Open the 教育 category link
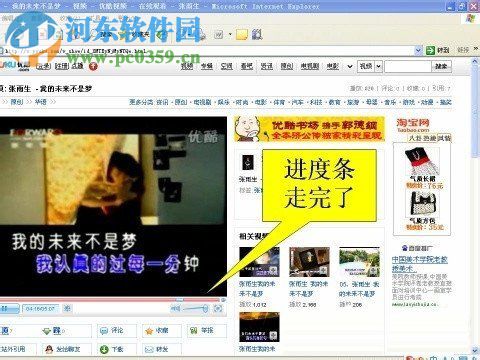The height and width of the screenshot is (360, 480). [334, 102]
